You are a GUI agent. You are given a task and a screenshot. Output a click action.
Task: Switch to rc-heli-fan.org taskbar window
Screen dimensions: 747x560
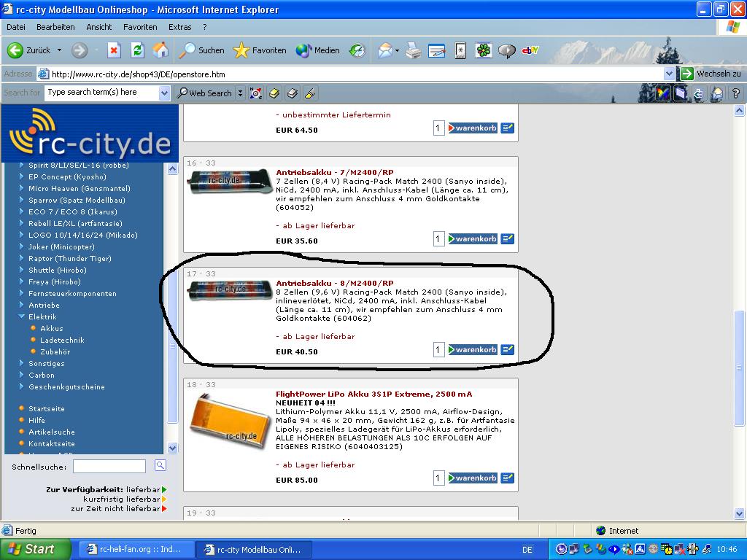pyautogui.click(x=135, y=549)
